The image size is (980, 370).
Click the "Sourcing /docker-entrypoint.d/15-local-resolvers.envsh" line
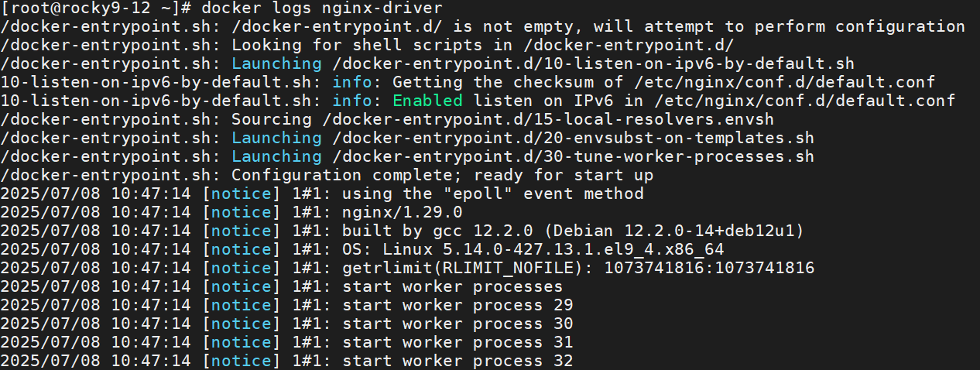[387, 120]
